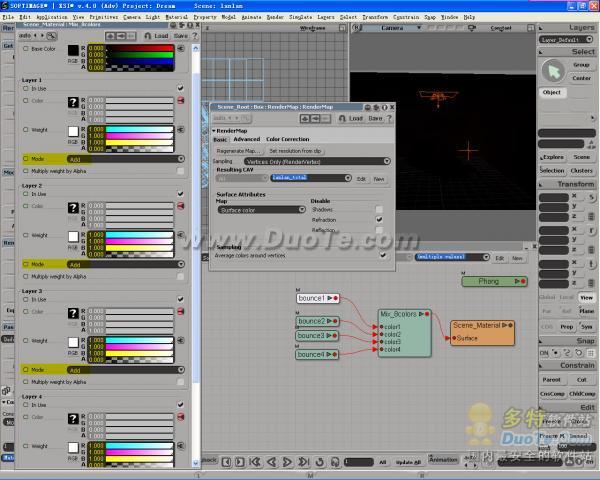Click Explore button in Select panel
The image size is (600, 480).
point(553,157)
